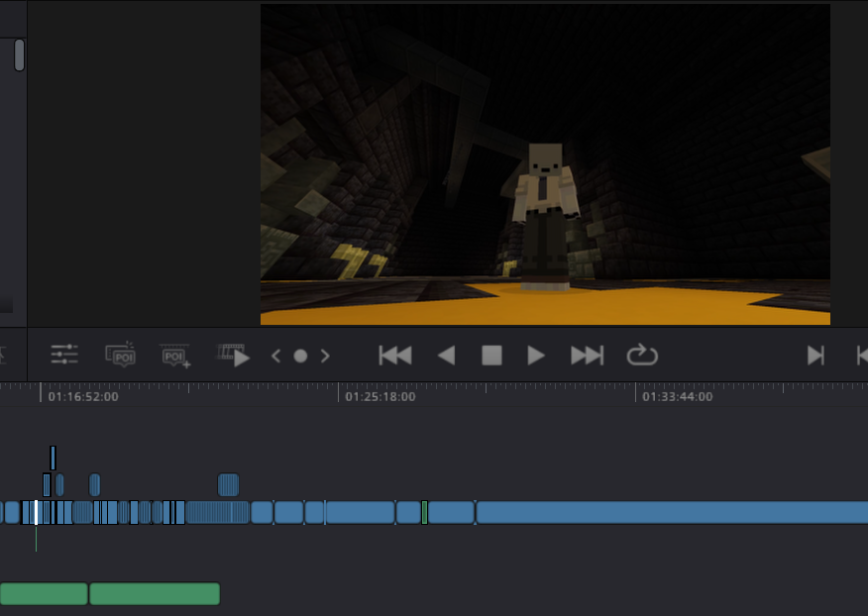Screen dimensions: 868x616
Task: Stop playback with the square button
Action: (x=491, y=356)
